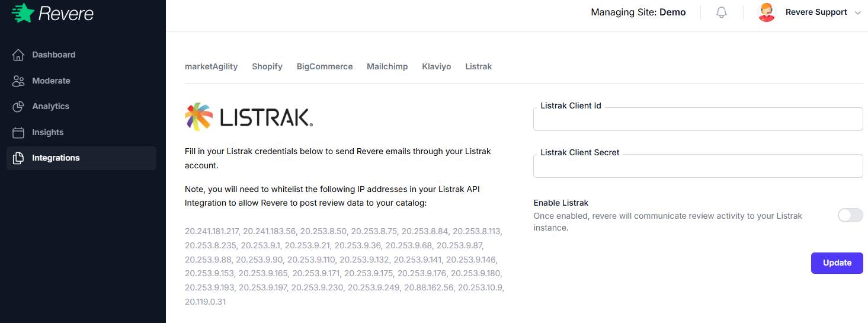
Task: Click the Integrations documents icon
Action: [x=18, y=158]
